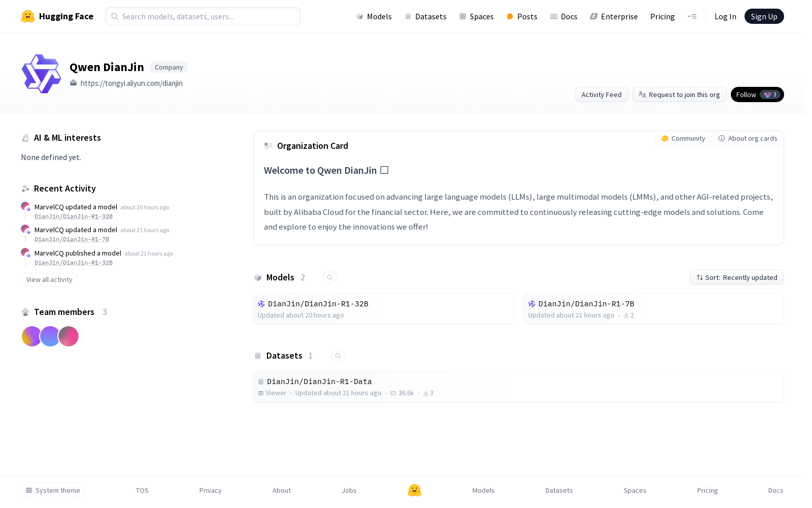Open Jobs link in footer
The image size is (812, 508).
(x=349, y=490)
